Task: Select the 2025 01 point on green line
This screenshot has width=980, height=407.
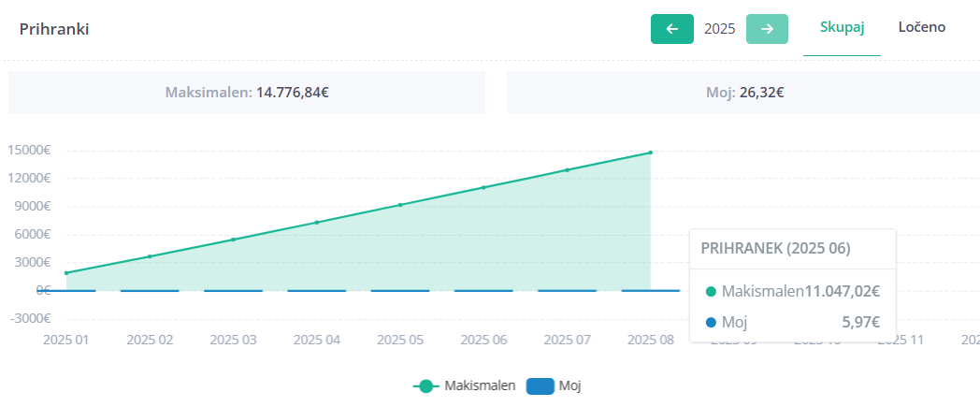Action: (66, 273)
